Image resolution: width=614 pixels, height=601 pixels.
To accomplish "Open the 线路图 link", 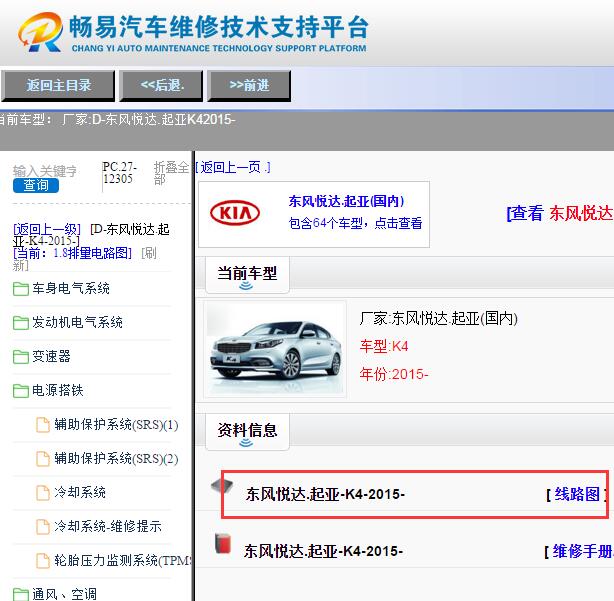I will pos(576,495).
